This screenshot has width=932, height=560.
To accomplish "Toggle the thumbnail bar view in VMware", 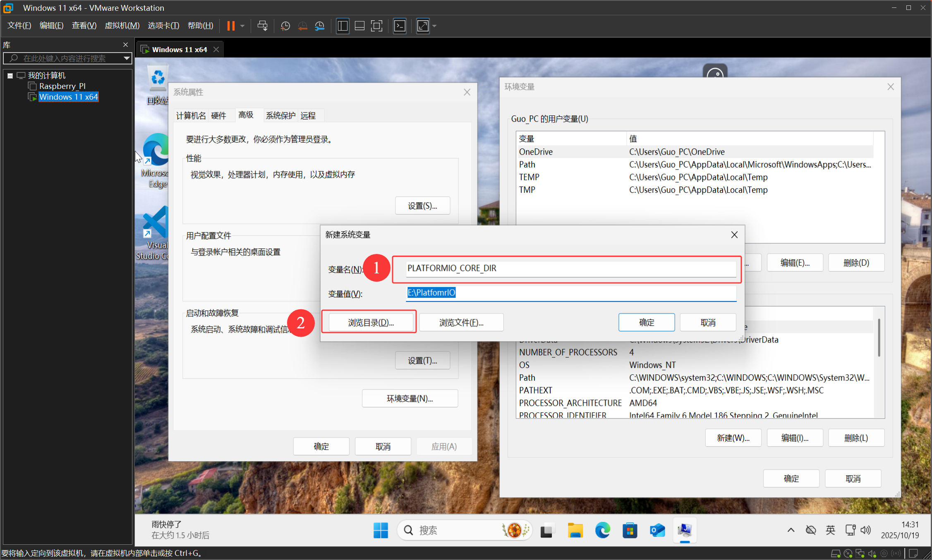I will pos(359,26).
